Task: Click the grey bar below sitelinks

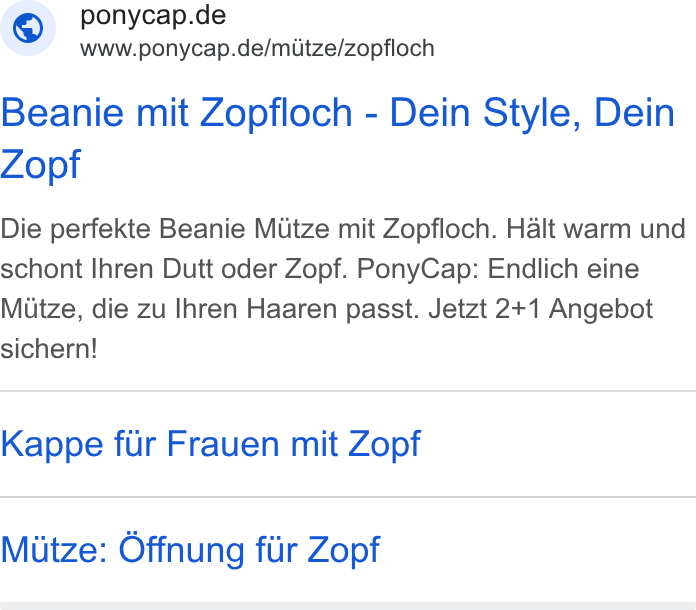Action: click(x=348, y=606)
